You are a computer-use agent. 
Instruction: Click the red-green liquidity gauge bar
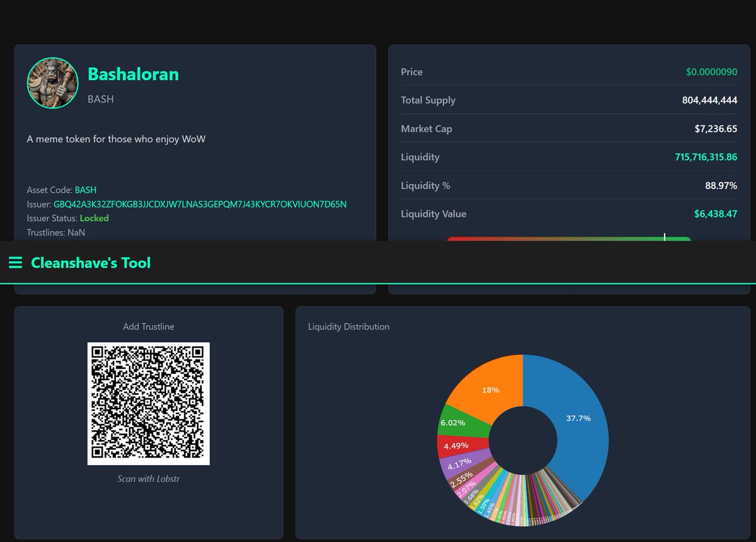[x=569, y=239]
